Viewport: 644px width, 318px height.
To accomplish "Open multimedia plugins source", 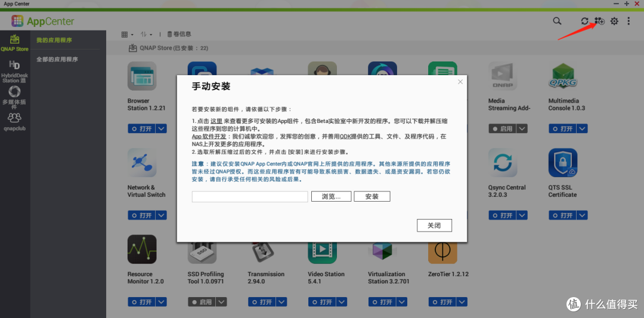I will [14, 97].
